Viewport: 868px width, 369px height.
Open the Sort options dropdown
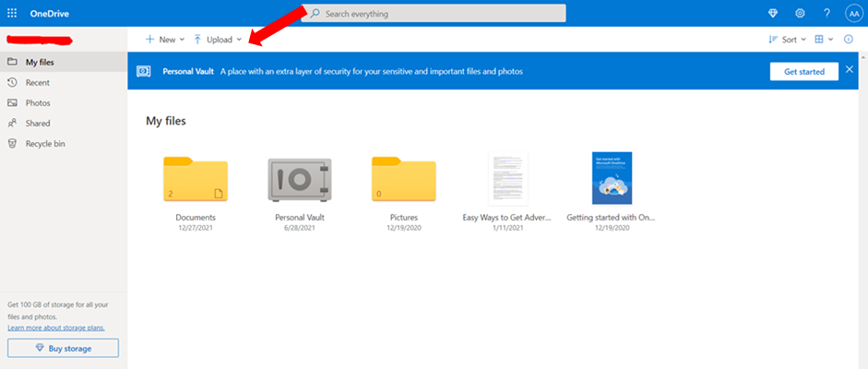pos(788,40)
